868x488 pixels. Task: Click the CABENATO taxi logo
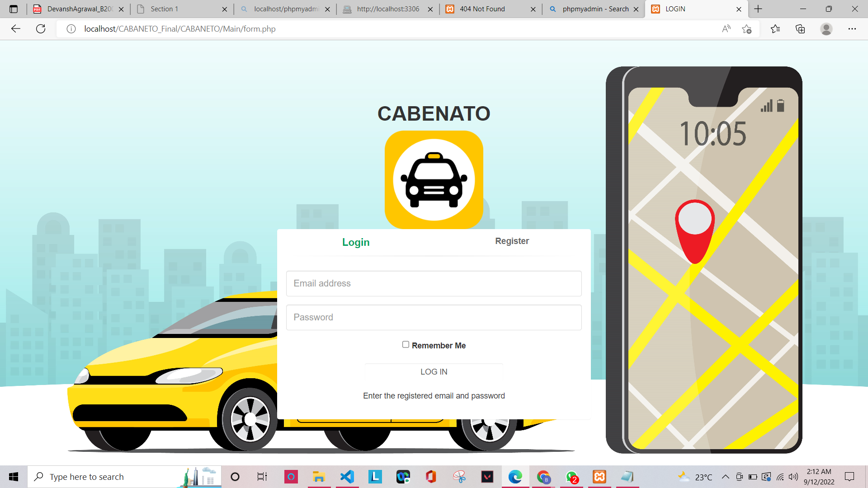point(434,179)
